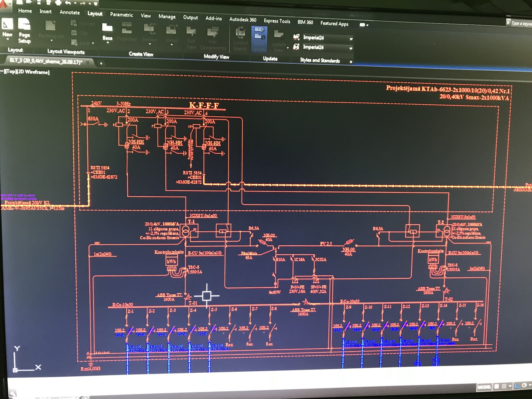Screen dimensions: 532x399
Task: Toggle the Auto Update button
Action: [259, 40]
